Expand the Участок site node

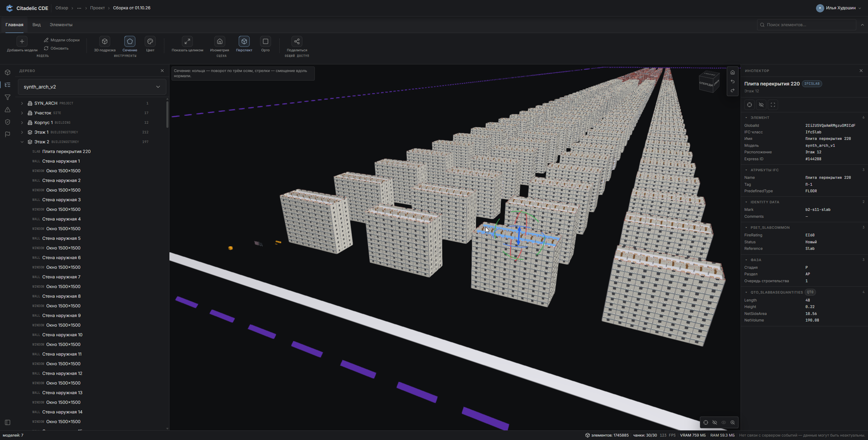[22, 113]
